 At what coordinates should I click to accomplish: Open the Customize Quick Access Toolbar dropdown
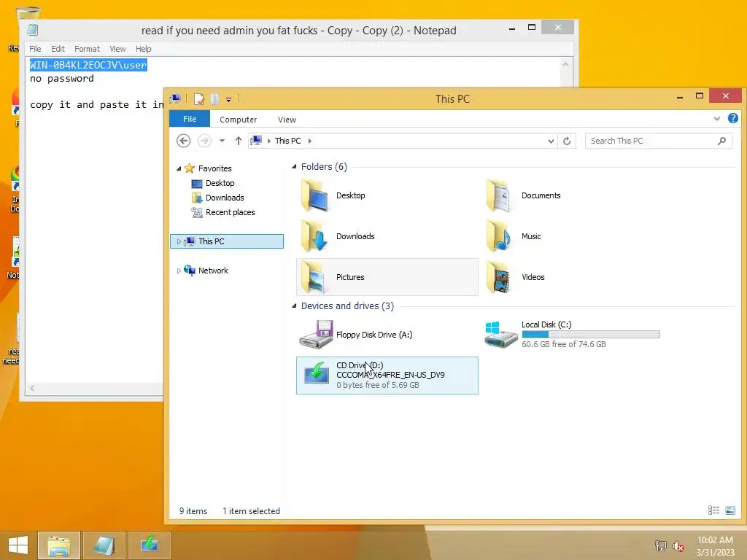coord(228,99)
